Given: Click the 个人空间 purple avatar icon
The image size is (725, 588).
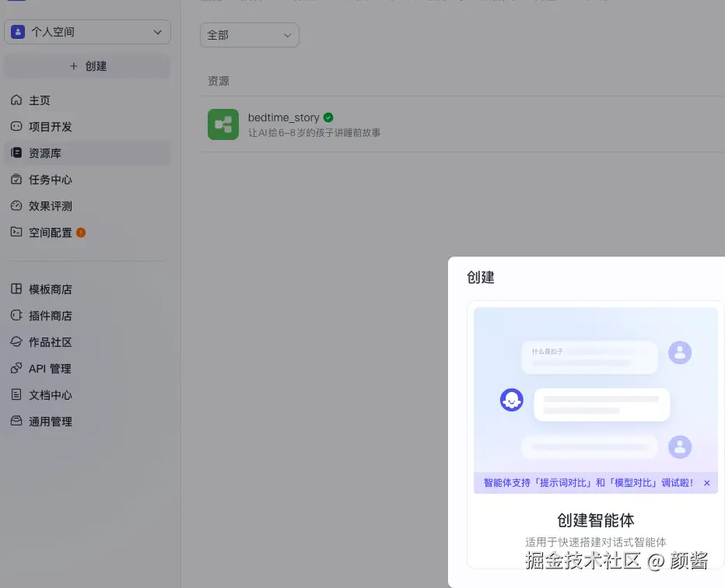Looking at the screenshot, I should pos(18,32).
